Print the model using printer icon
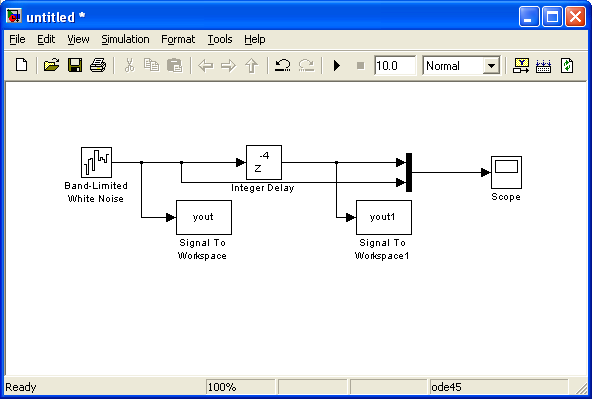This screenshot has width=592, height=399. pos(98,65)
